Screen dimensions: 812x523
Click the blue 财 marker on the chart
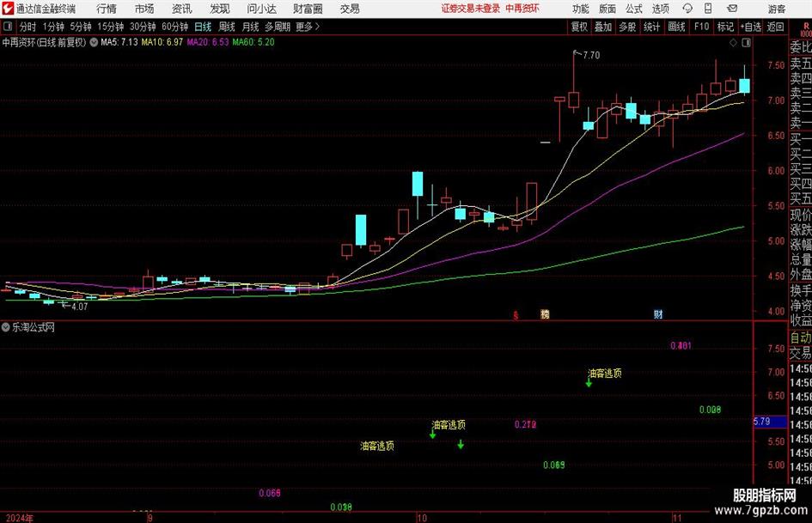point(658,313)
